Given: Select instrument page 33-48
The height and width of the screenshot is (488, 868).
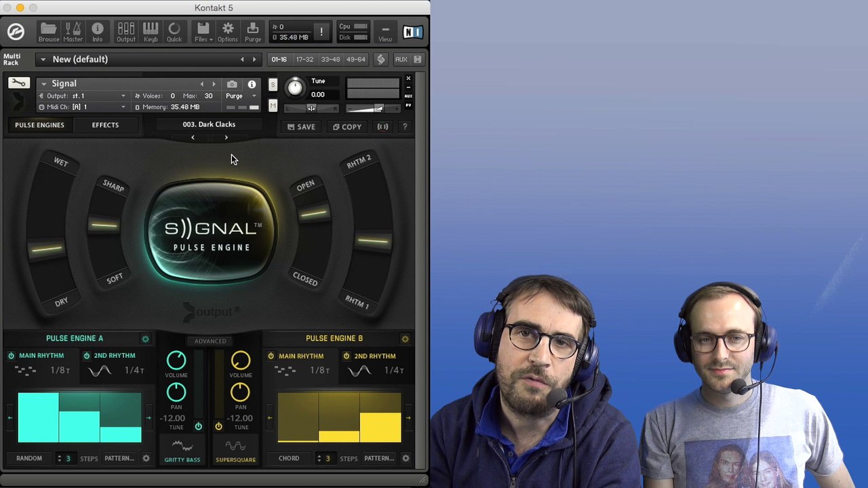Looking at the screenshot, I should coord(330,60).
